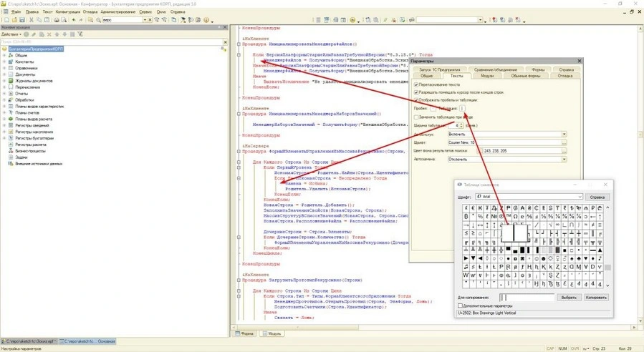This screenshot has width=644, height=352.
Task: Click the Для копирования text field
Action: [527, 297]
